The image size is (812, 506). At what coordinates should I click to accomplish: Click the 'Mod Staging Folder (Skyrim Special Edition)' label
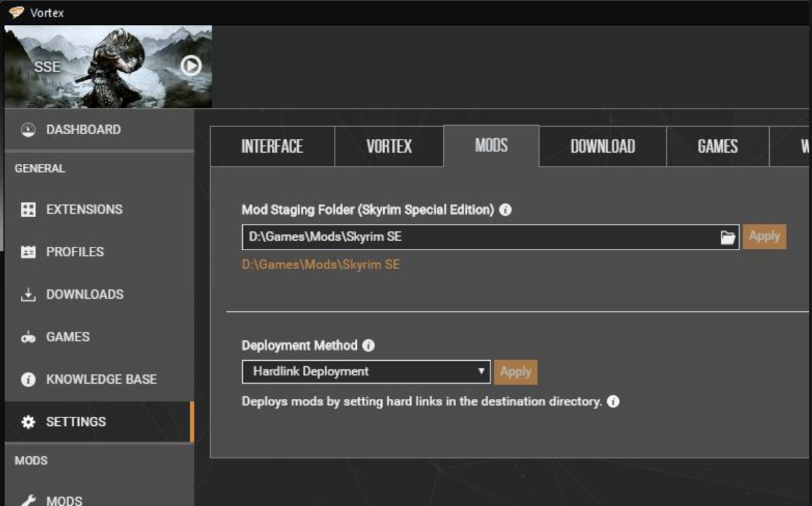click(368, 209)
